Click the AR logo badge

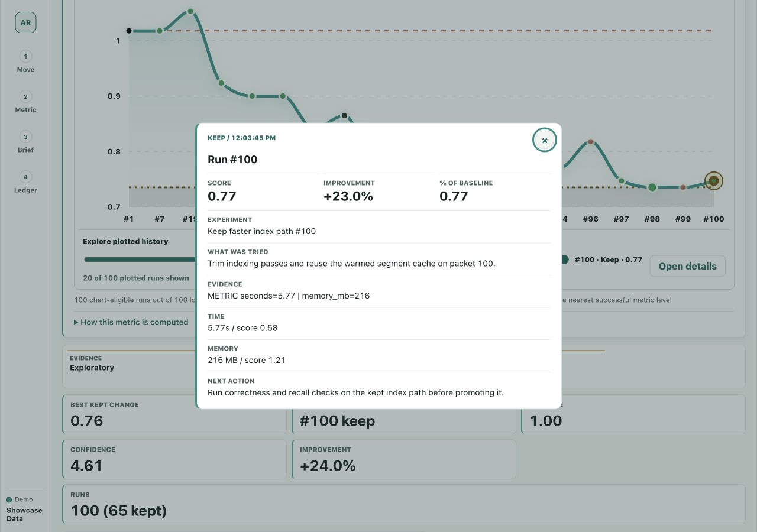pos(25,23)
